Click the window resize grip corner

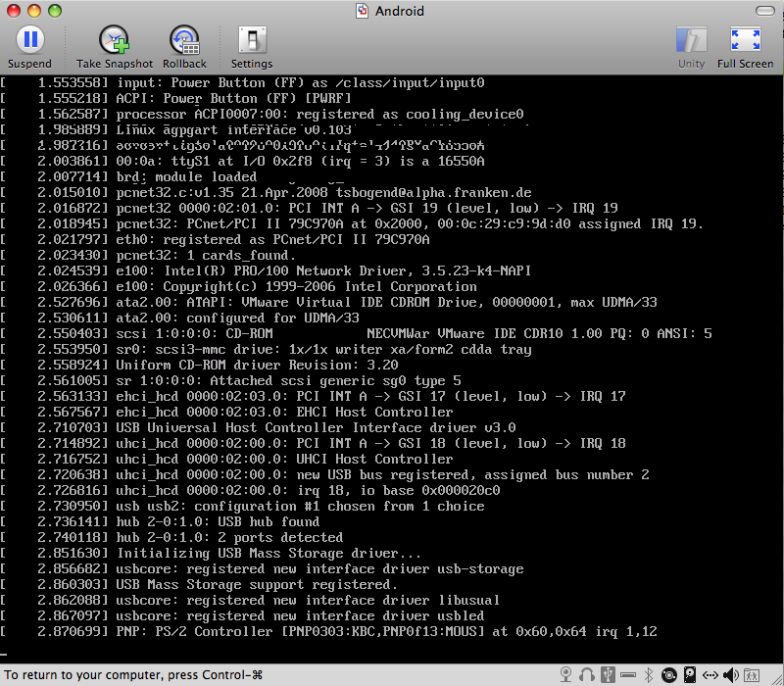point(776,678)
